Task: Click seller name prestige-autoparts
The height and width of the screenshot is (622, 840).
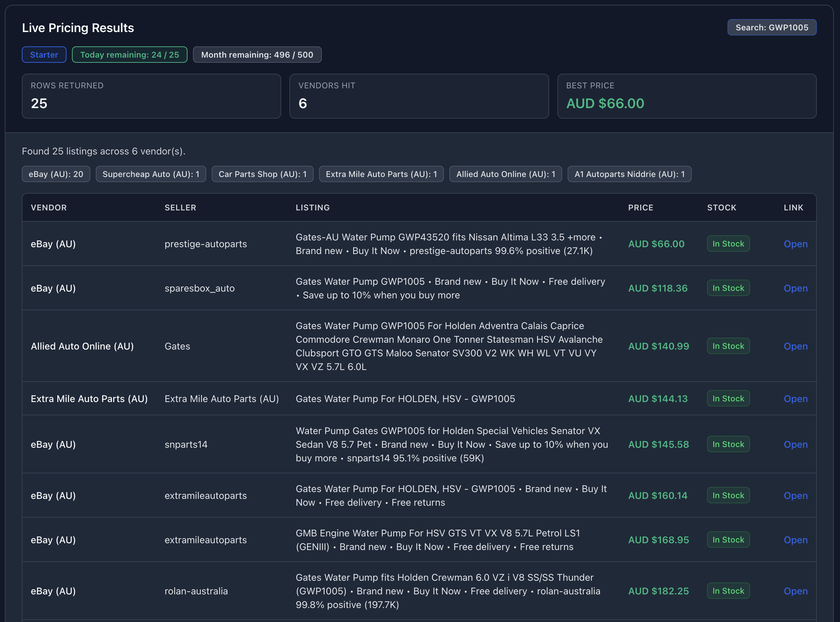Action: click(206, 244)
